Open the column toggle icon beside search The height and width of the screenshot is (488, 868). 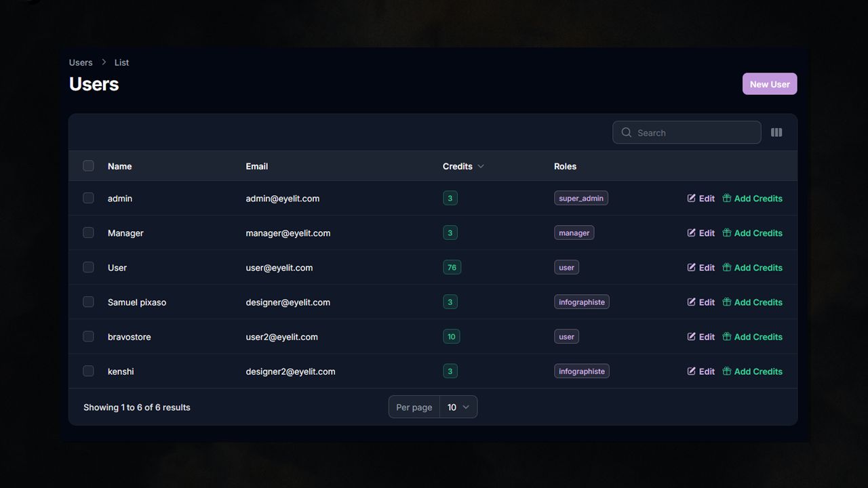point(776,133)
